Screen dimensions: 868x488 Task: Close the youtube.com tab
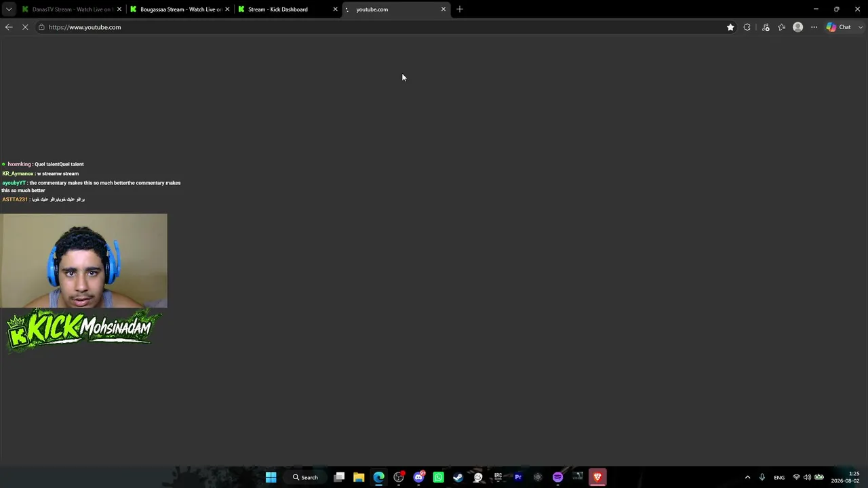pyautogui.click(x=443, y=9)
